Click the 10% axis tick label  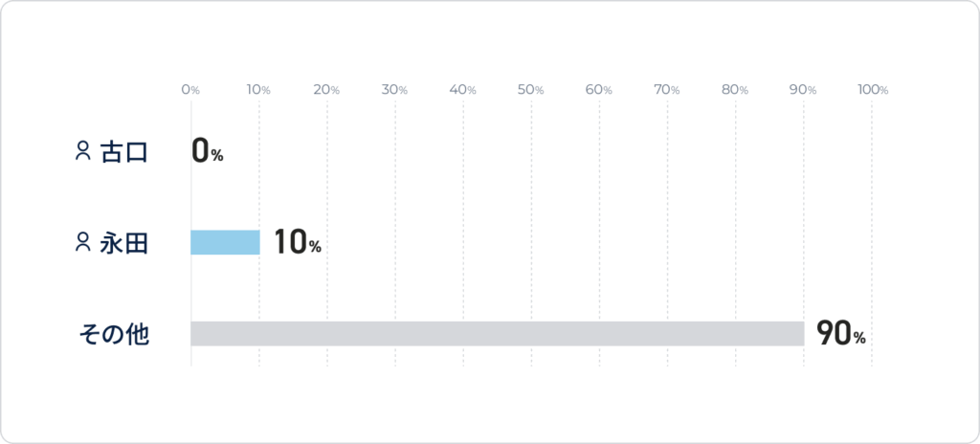click(258, 89)
